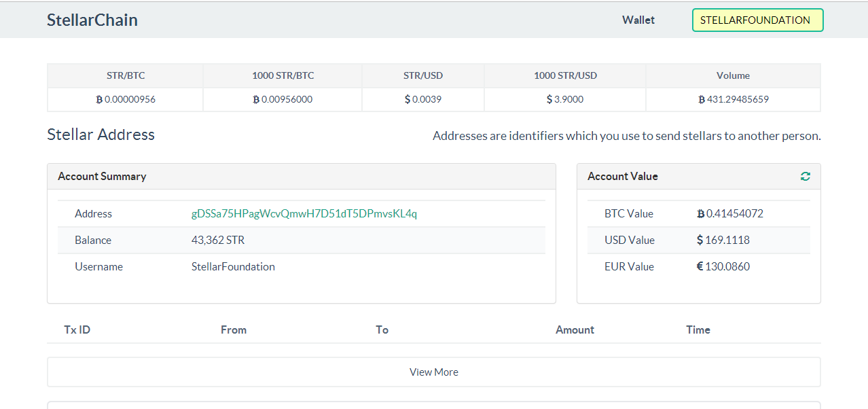Click the StellarFoundation username value
Image resolution: width=868 pixels, height=409 pixels.
pyautogui.click(x=233, y=267)
